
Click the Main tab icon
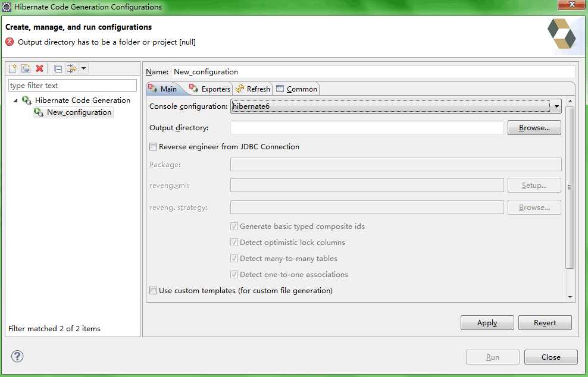point(152,88)
